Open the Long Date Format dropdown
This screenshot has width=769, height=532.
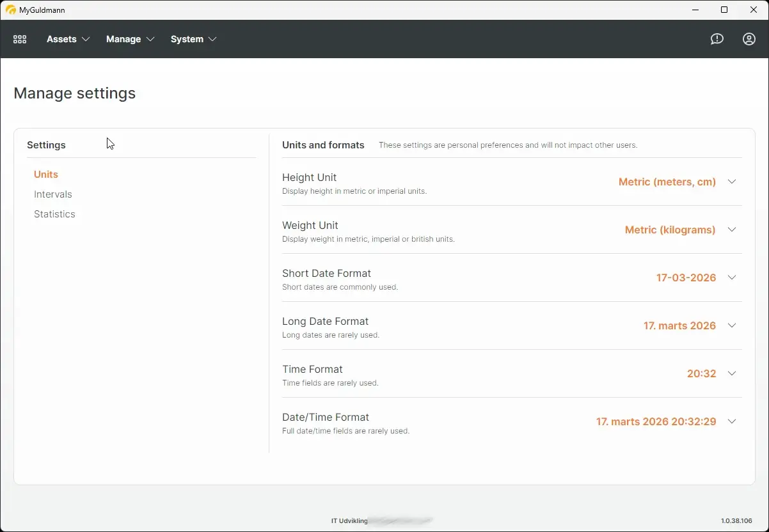point(731,325)
